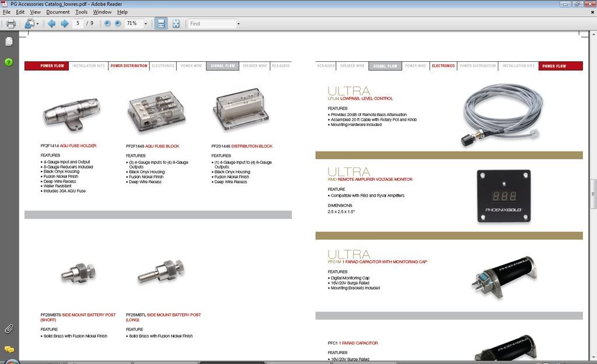Viewport: 597px width, 364px height.
Task: Expand the Find options dropdown arrow
Action: coord(239,23)
